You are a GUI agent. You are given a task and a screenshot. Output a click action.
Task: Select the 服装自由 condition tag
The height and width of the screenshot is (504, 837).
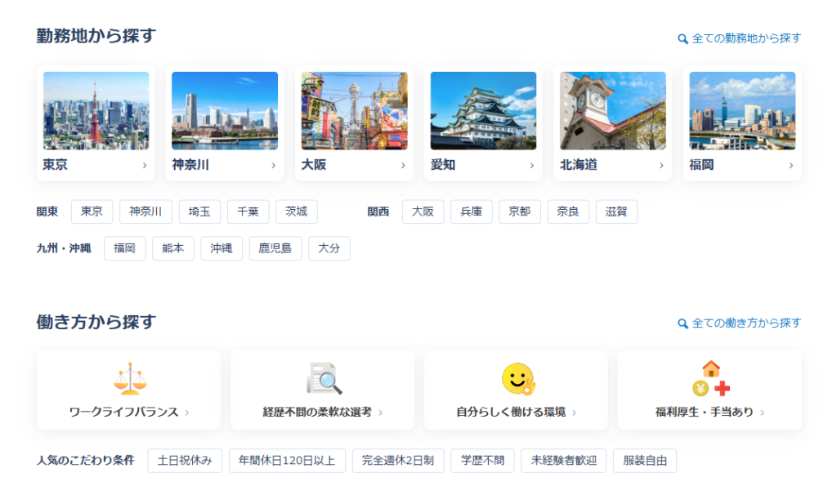[645, 461]
